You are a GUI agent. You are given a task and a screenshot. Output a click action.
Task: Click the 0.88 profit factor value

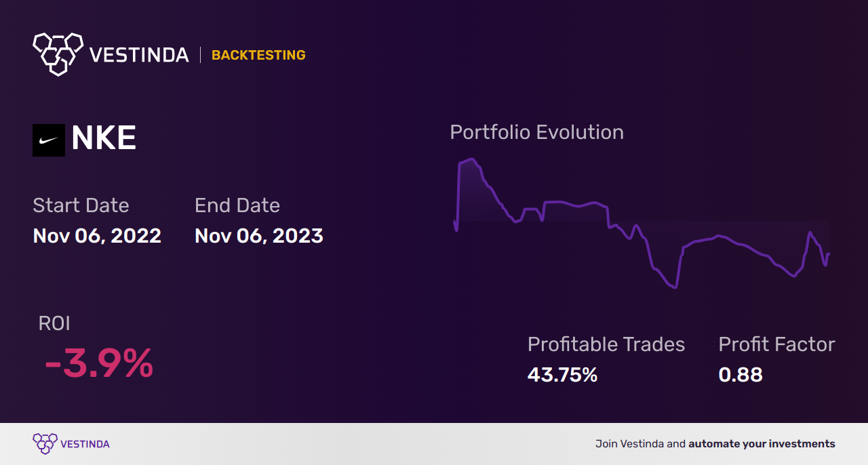click(741, 375)
